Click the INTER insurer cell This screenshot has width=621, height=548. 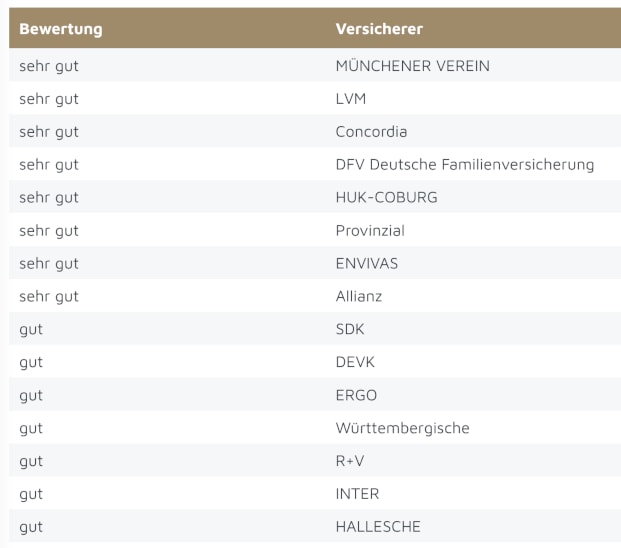pos(357,494)
